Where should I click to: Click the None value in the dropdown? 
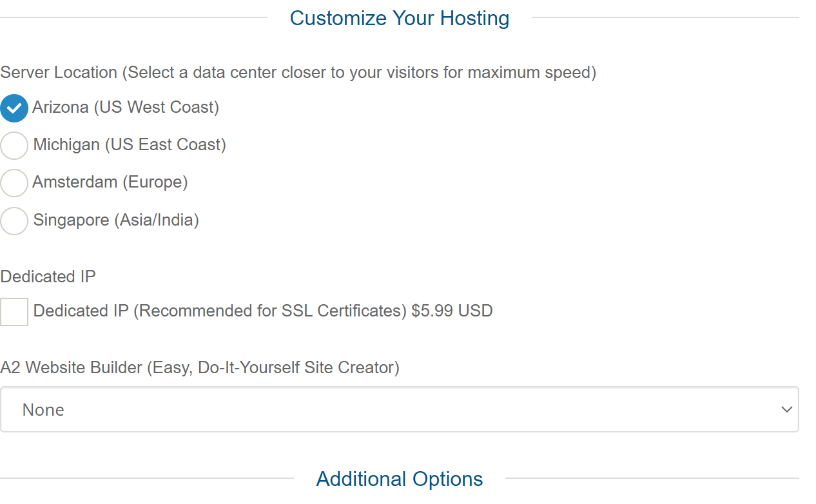point(43,410)
